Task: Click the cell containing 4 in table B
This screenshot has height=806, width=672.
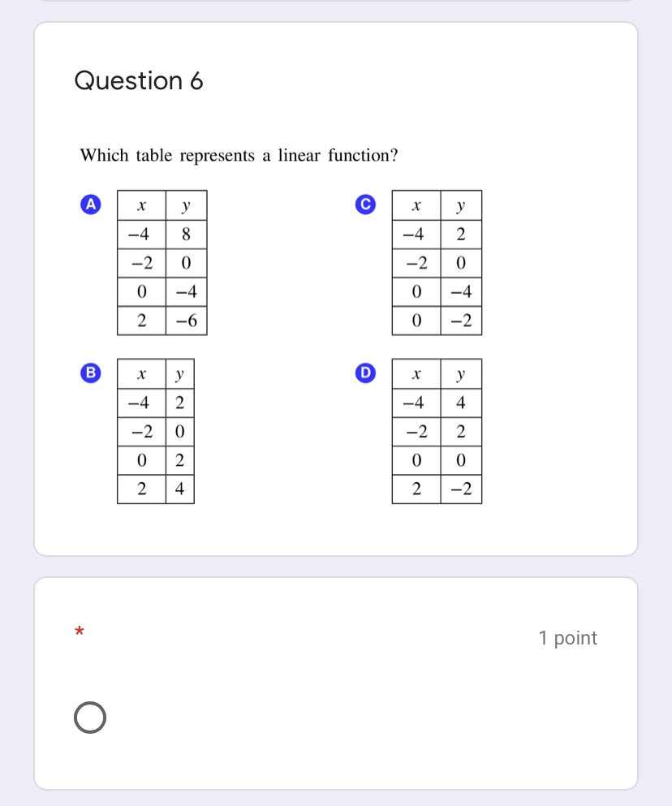Action: 179,489
